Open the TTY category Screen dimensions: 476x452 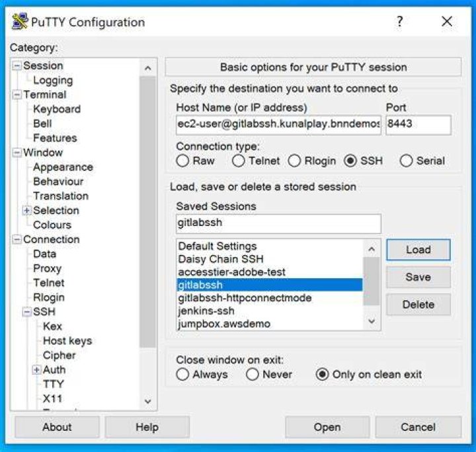click(53, 384)
